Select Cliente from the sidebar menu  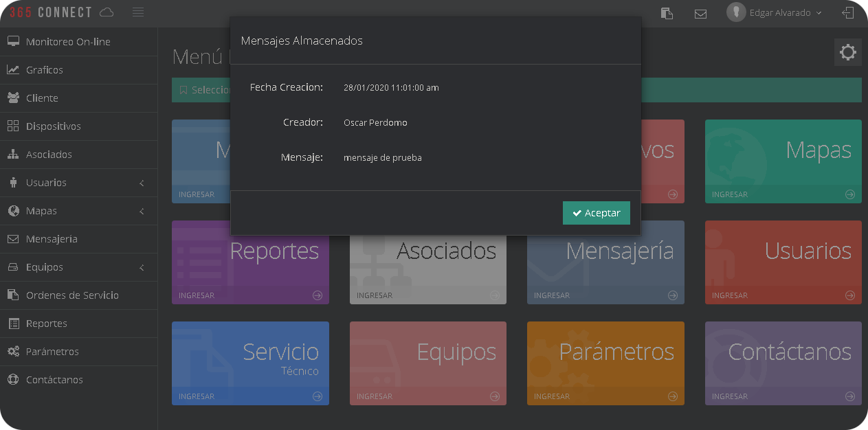coord(41,98)
